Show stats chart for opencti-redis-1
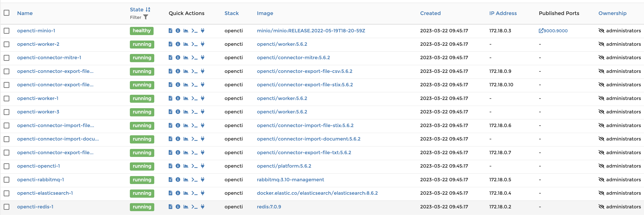The height and width of the screenshot is (215, 644). 186,207
